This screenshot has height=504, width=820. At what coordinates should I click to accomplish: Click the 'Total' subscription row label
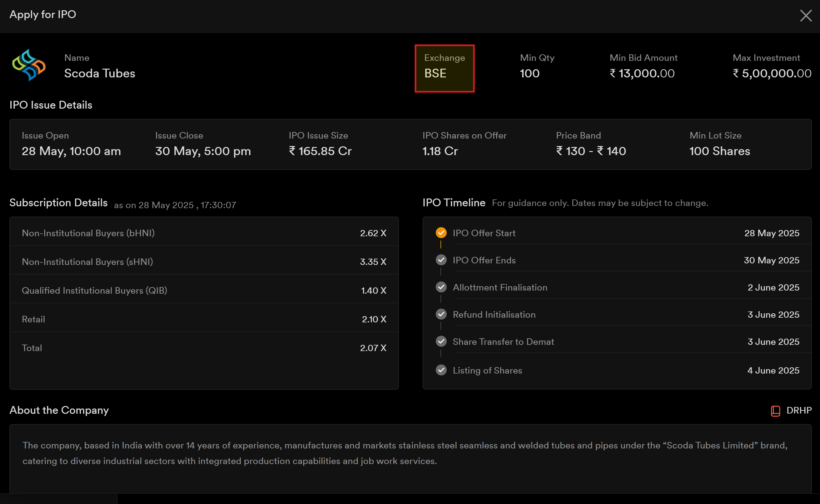(32, 348)
